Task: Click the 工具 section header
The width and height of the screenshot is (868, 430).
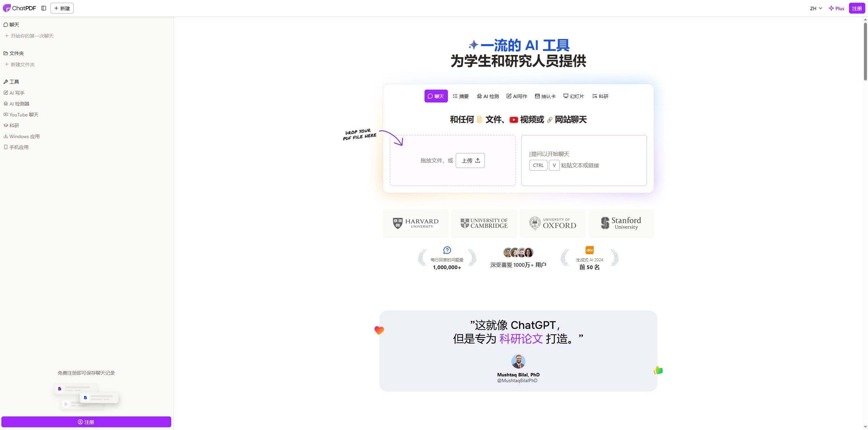Action: (12, 82)
